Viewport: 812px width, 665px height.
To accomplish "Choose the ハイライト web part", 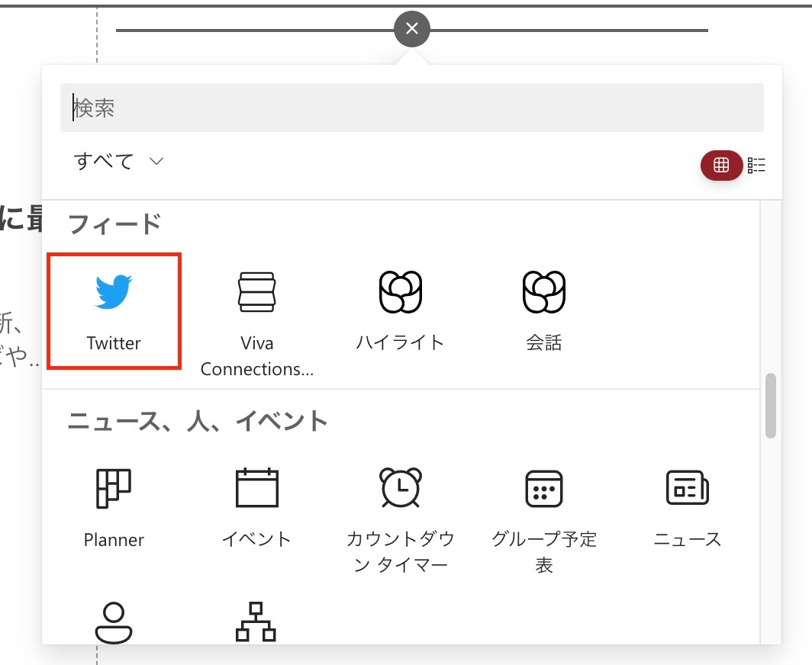I will tap(401, 311).
